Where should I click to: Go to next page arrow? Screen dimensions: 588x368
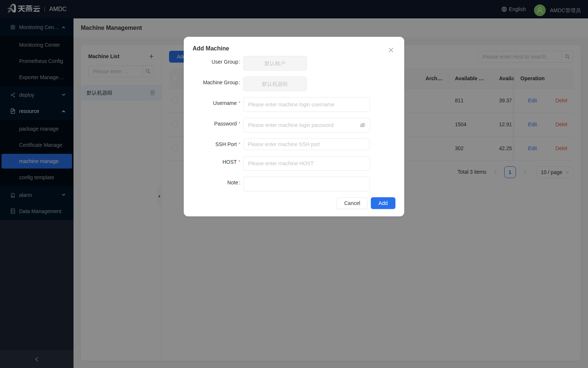[525, 172]
